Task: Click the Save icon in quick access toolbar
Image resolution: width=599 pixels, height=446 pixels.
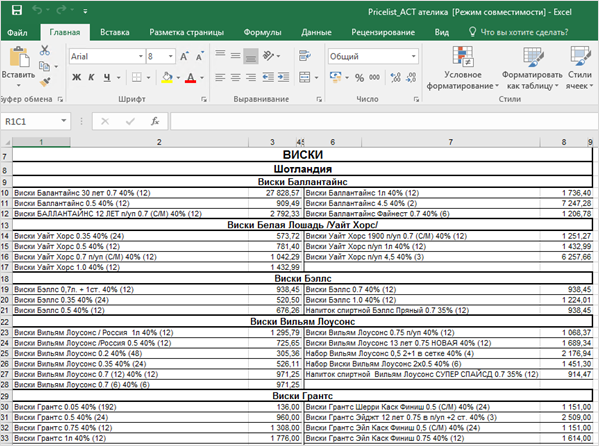Action: click(x=17, y=10)
